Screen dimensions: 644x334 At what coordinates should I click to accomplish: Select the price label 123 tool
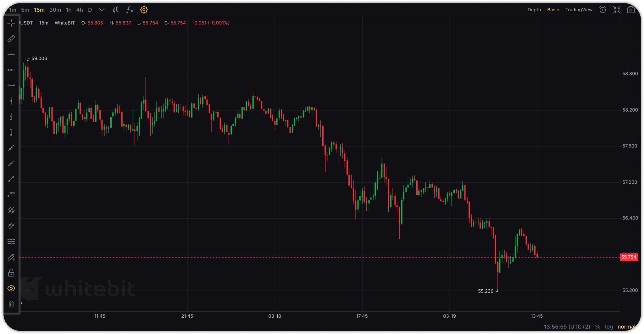pos(11,195)
